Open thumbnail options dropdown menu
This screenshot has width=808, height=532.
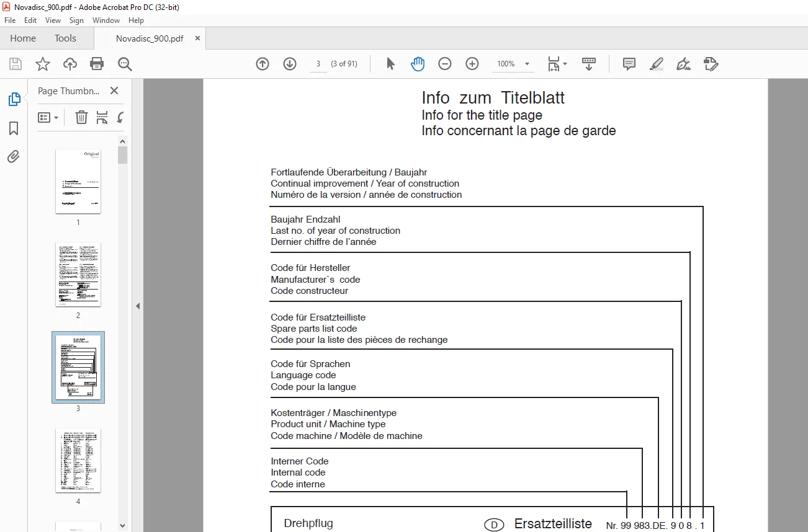pos(48,117)
